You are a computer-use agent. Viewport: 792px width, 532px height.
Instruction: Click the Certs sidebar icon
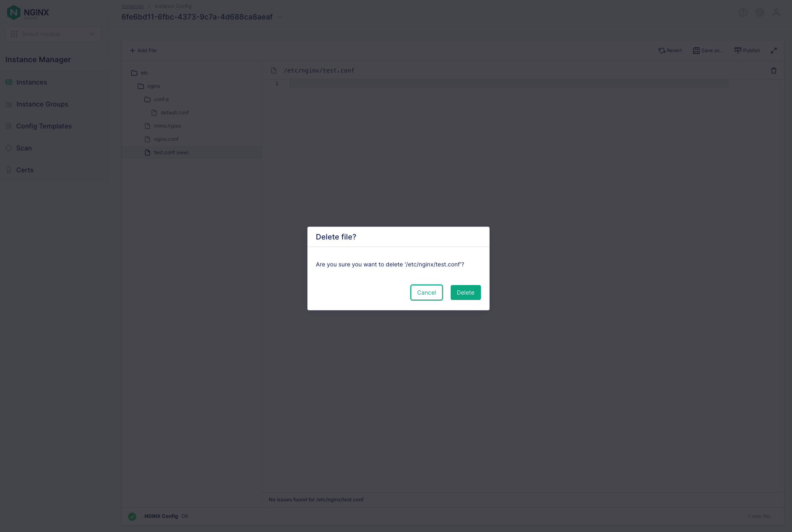[x=9, y=170]
